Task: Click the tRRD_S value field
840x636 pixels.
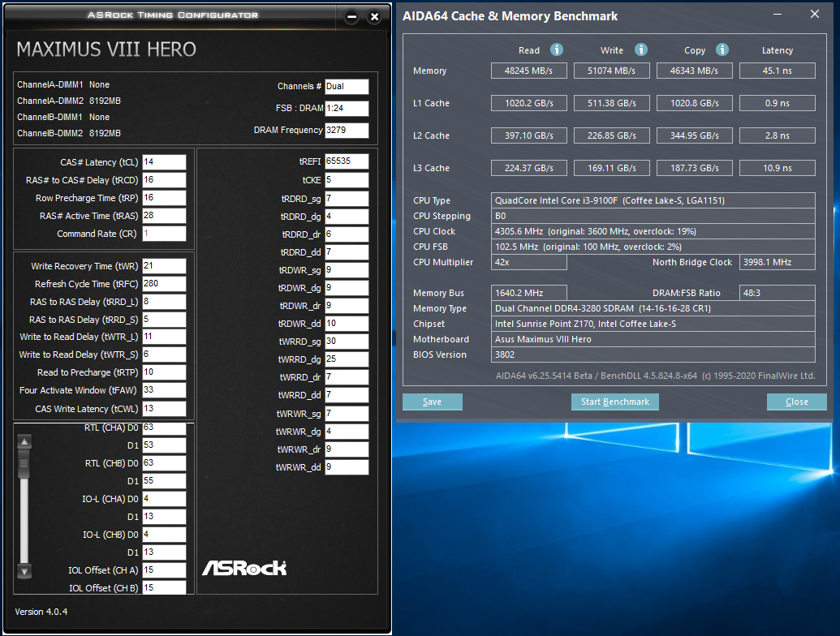Action: (164, 319)
